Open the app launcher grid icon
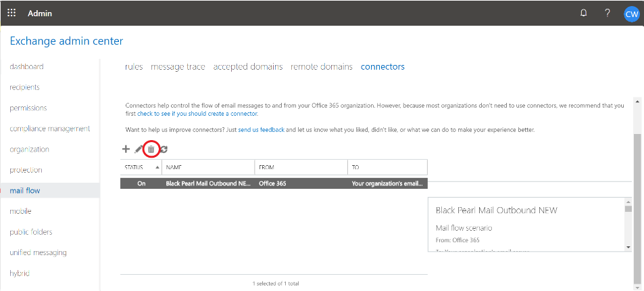The height and width of the screenshot is (291, 644). (x=11, y=13)
